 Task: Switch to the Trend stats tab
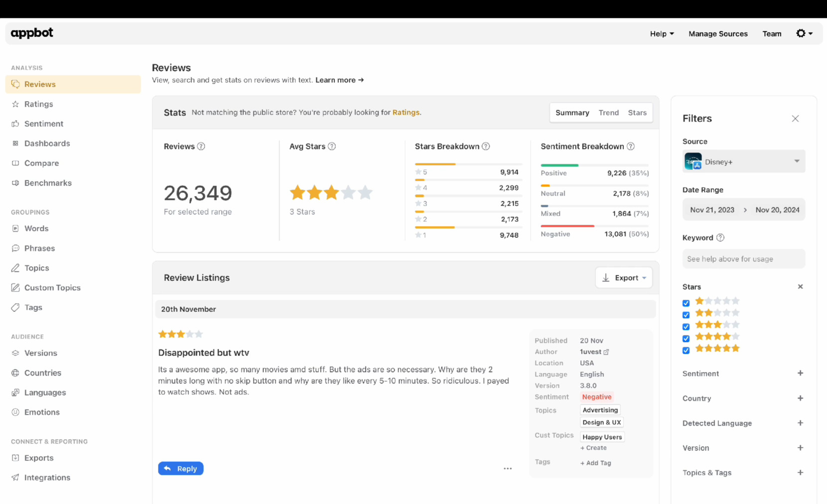coord(608,113)
